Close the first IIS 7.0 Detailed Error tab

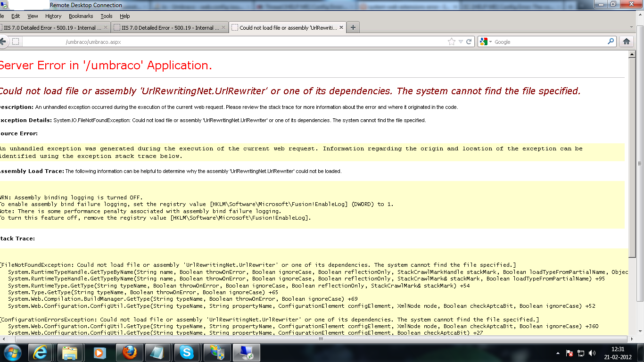(106, 27)
